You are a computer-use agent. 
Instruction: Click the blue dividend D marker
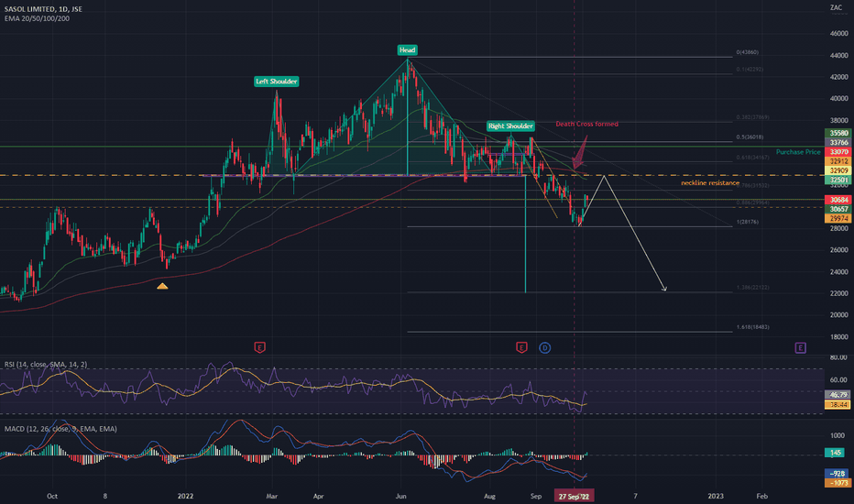click(x=544, y=347)
